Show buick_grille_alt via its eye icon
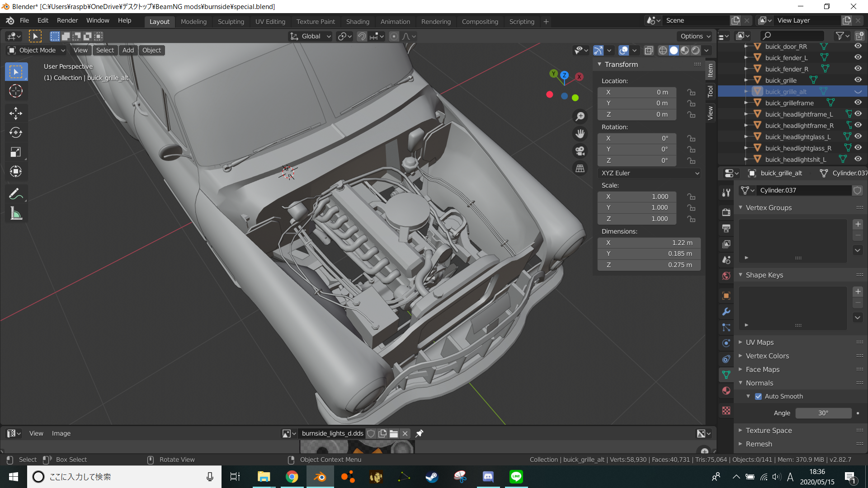 (858, 91)
